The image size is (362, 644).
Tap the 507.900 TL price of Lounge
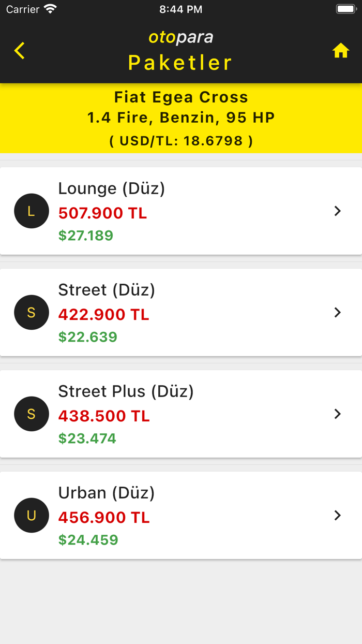click(102, 213)
